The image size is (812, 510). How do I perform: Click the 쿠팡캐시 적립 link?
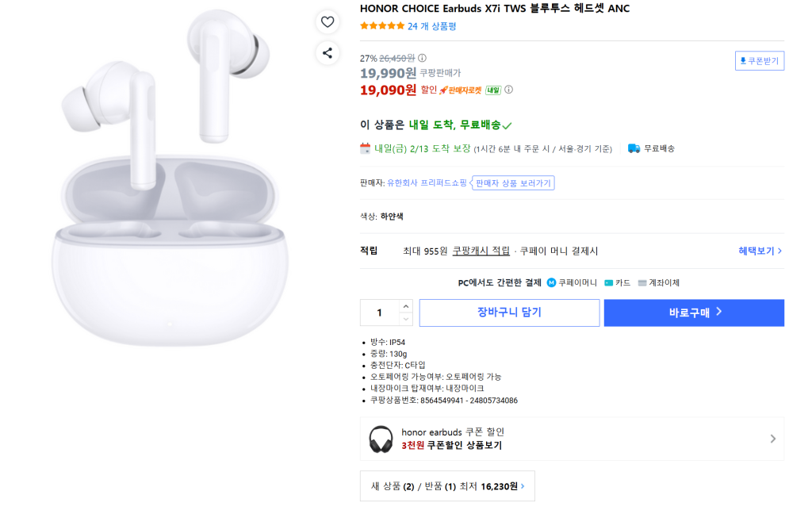click(481, 251)
